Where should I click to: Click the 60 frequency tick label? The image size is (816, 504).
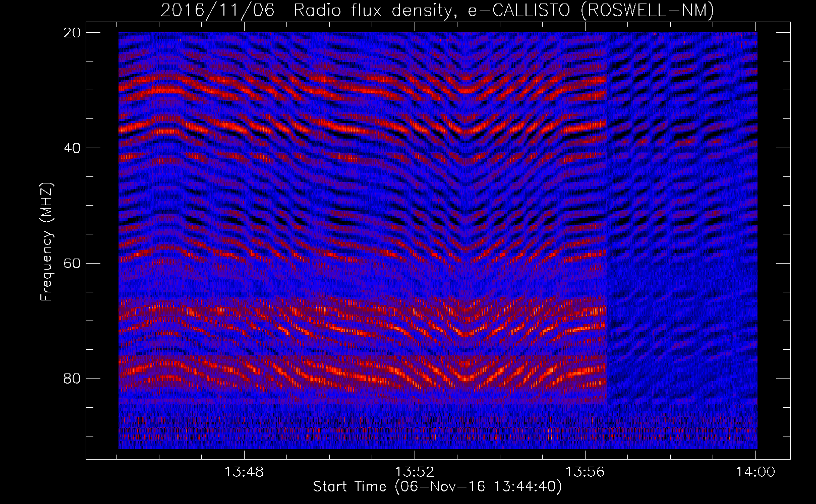coord(72,264)
